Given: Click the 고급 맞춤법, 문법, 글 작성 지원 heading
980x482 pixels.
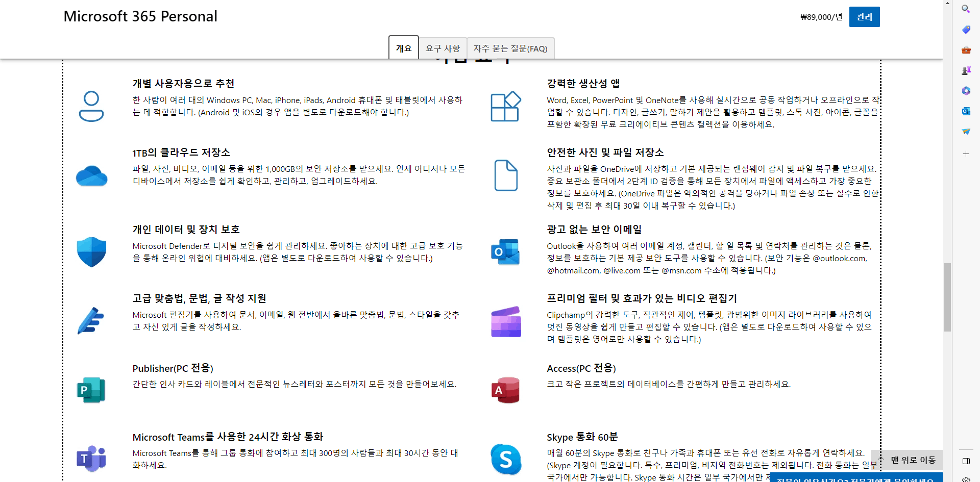Looking at the screenshot, I should coord(200,298).
